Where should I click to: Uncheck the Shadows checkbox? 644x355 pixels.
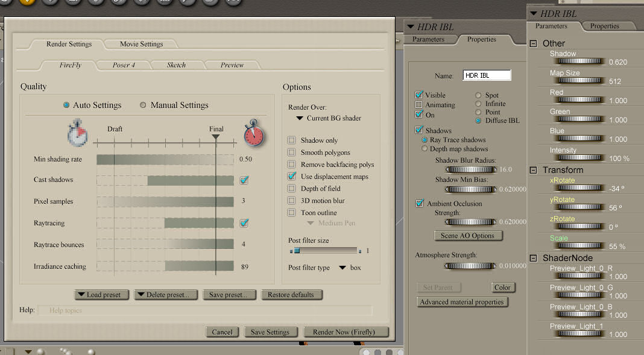[419, 130]
